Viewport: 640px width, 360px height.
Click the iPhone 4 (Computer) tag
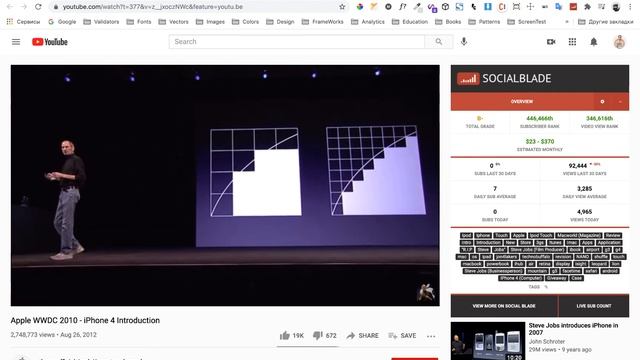(x=521, y=278)
